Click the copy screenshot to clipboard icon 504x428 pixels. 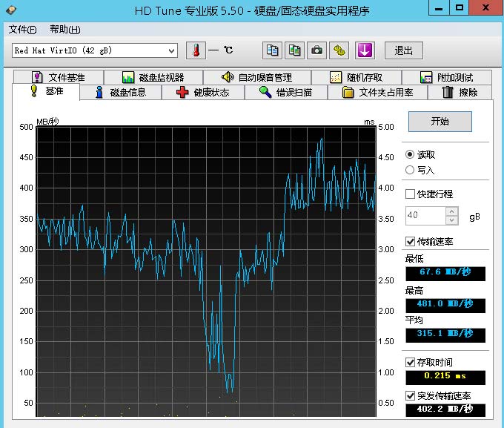click(294, 50)
